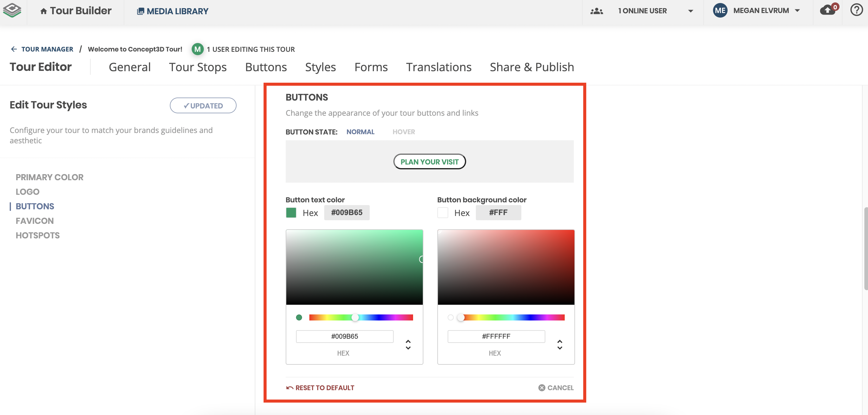Open the Buttons tab
The height and width of the screenshot is (415, 868).
266,67
